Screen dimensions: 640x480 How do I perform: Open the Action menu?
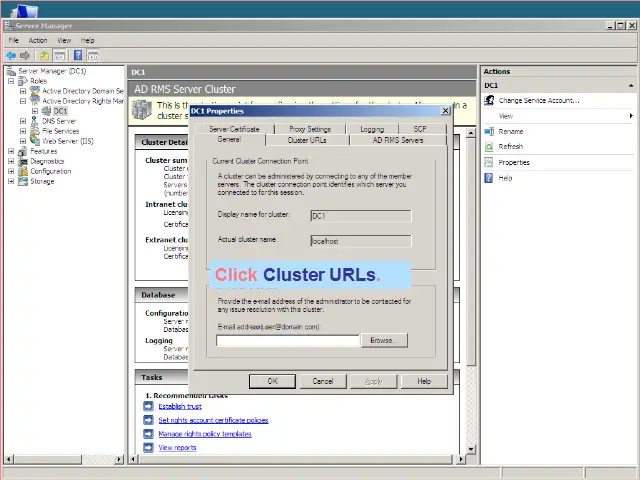[38, 40]
